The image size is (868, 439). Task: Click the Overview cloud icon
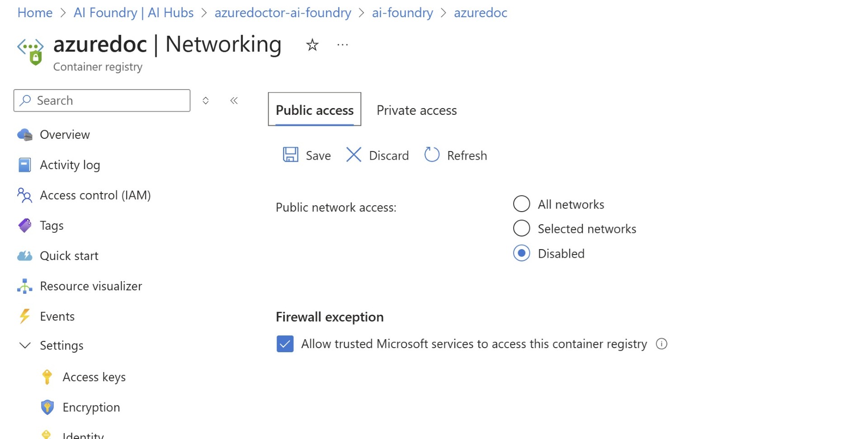coord(25,135)
